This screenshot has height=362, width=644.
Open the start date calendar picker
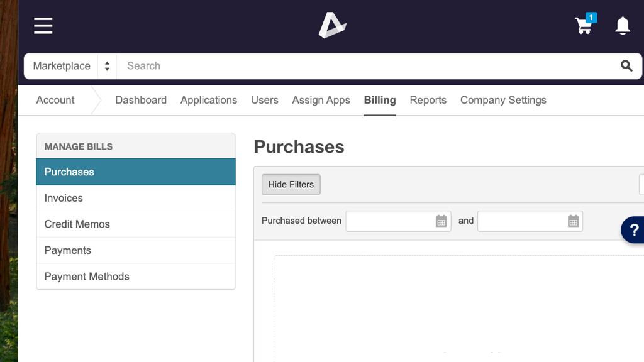(441, 221)
